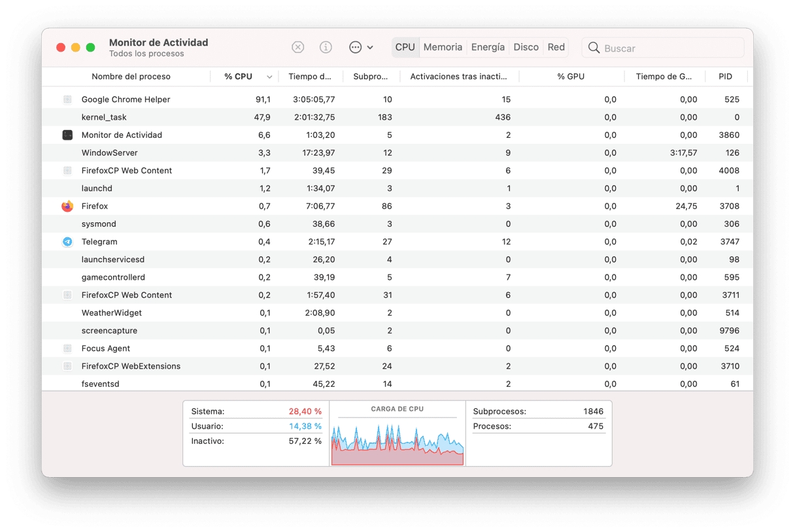This screenshot has height=532, width=795.
Task: Click the ellipsis more-options icon
Action: pyautogui.click(x=355, y=47)
